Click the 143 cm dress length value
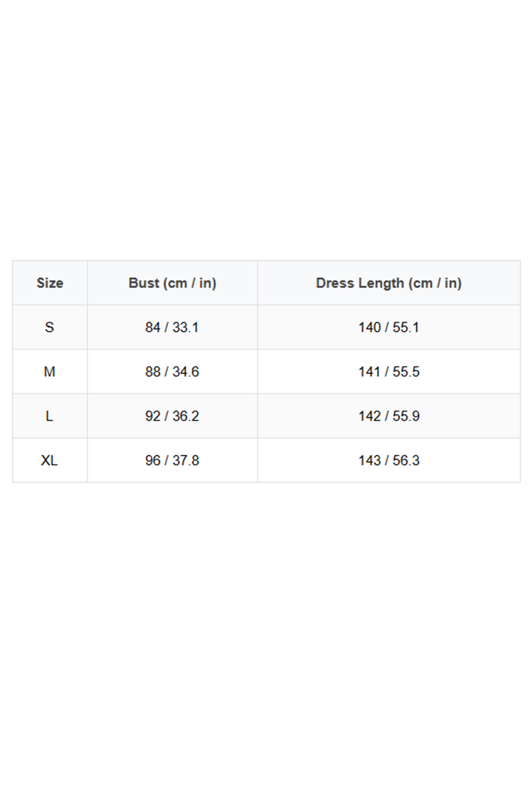Image resolution: width=532 pixels, height=798 pixels. [x=370, y=461]
